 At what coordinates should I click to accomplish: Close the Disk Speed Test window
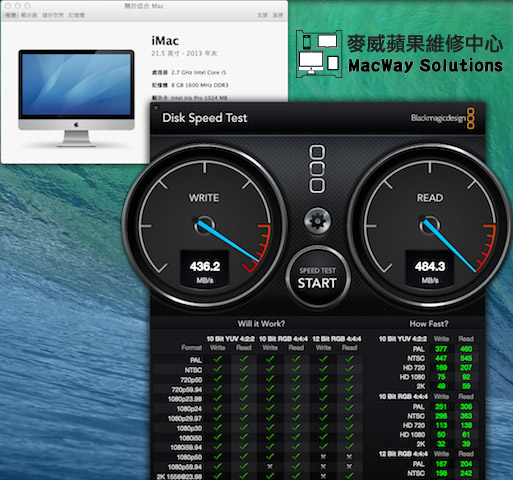point(156,107)
